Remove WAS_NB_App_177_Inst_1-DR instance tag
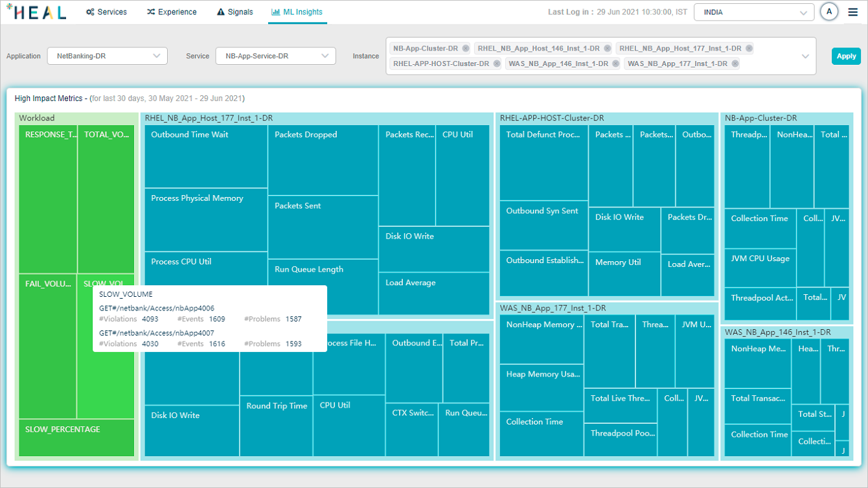 point(735,64)
